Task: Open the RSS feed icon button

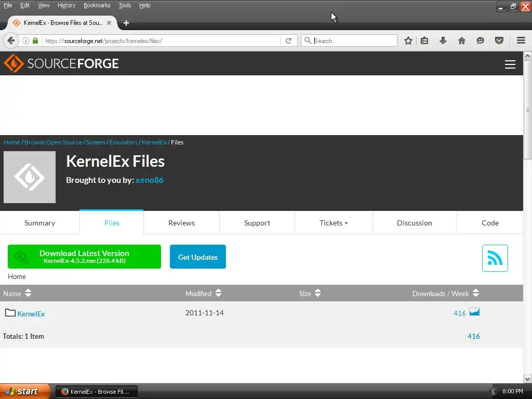Action: (495, 258)
